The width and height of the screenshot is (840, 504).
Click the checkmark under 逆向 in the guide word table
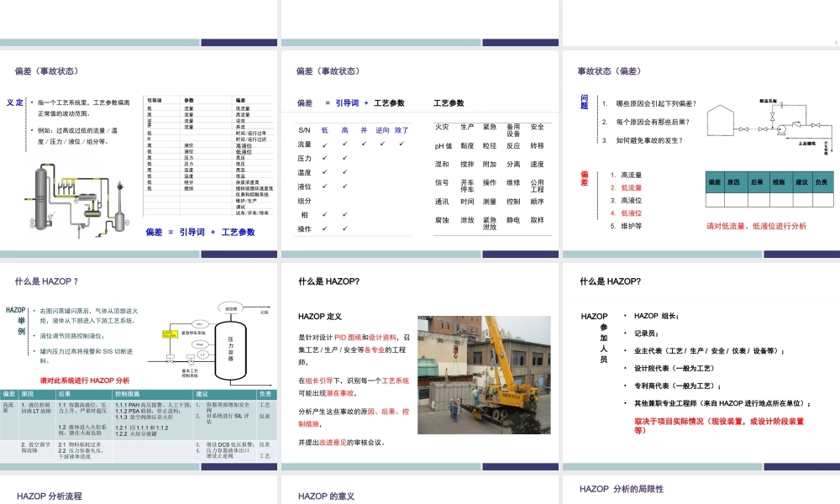point(382,144)
